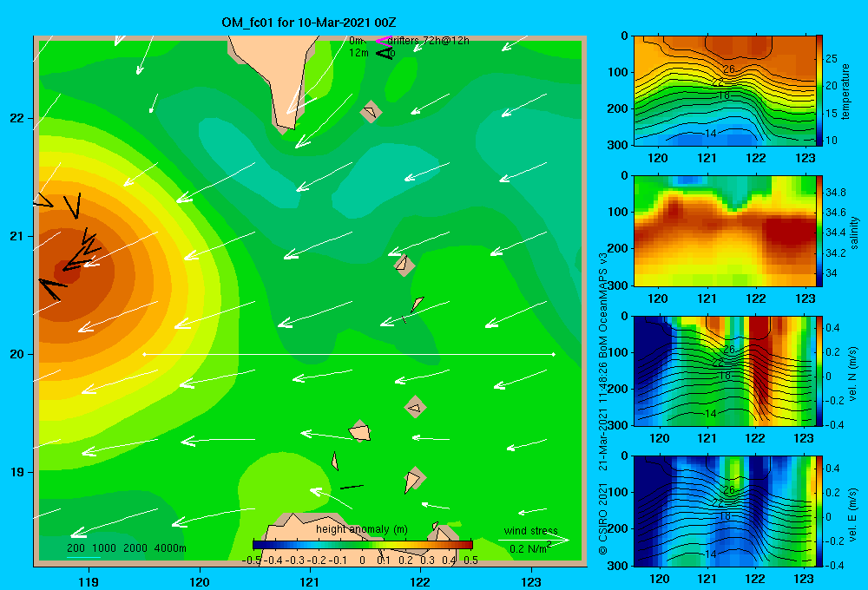This screenshot has height=590, width=868.
Task: Click the white transect line at 20°N
Action: 349,354
